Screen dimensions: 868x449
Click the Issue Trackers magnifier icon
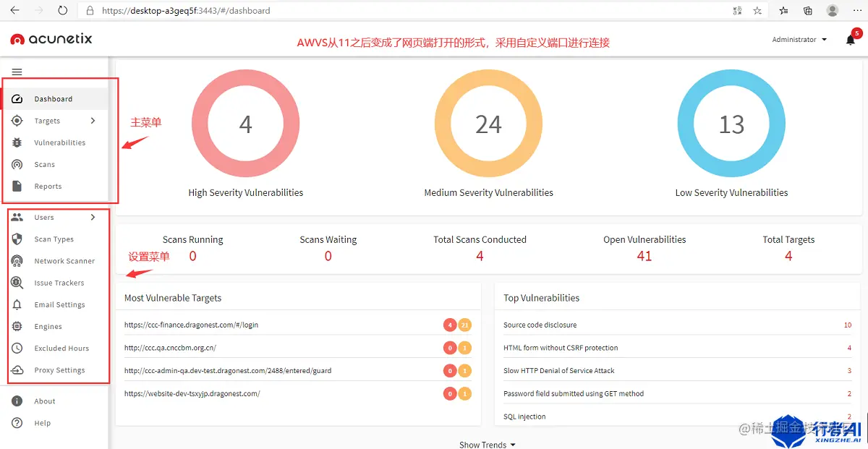tap(17, 283)
